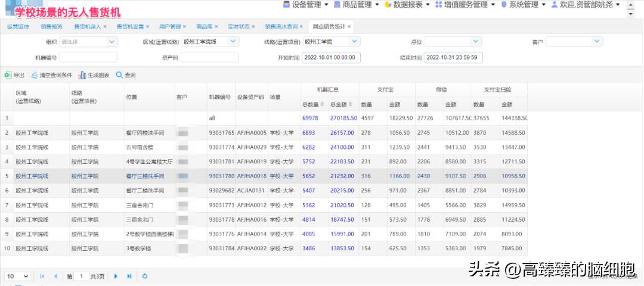Click quantity 5752 for 4号学生公寓楼大厅
Screen dimensions: 644x286
pos(308,161)
